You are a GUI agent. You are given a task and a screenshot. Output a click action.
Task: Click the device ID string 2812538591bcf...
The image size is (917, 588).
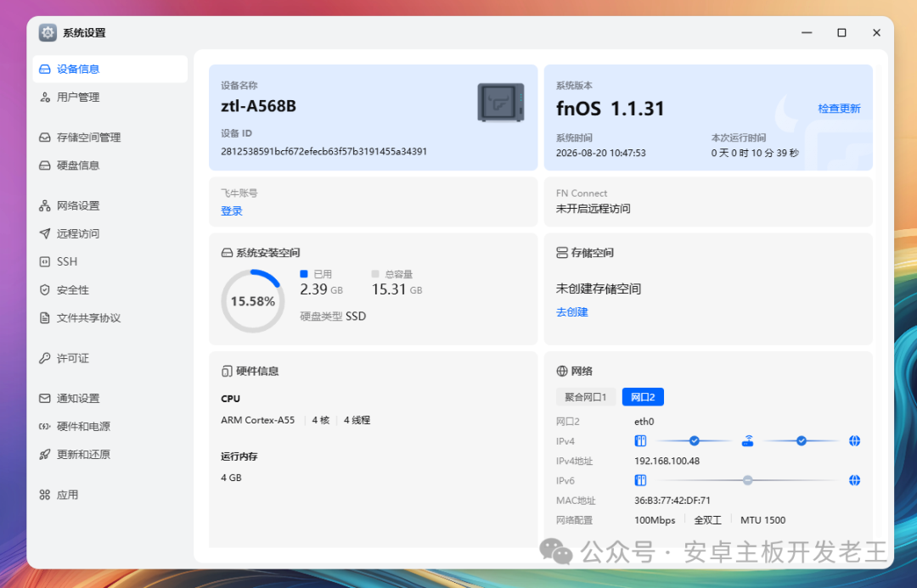point(324,151)
